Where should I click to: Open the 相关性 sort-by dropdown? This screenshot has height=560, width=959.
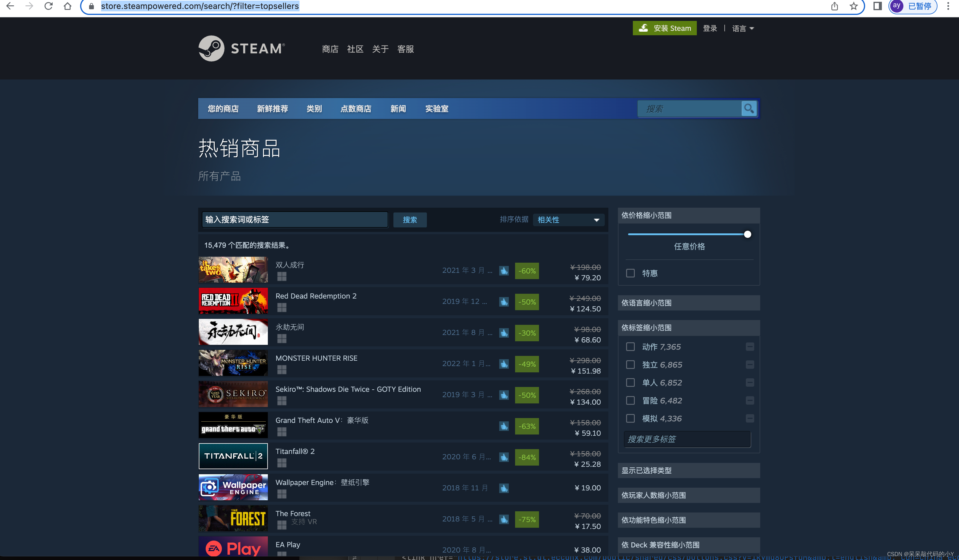point(568,220)
